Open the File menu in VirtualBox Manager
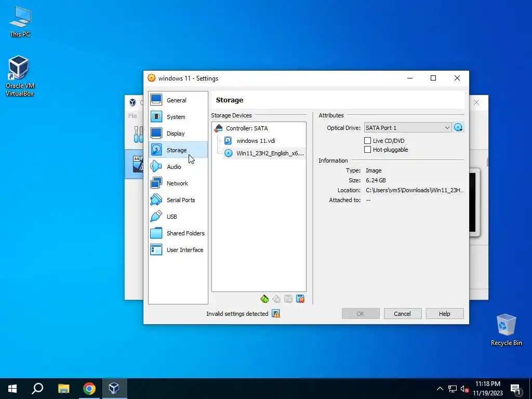The height and width of the screenshot is (399, 532). pos(132,116)
